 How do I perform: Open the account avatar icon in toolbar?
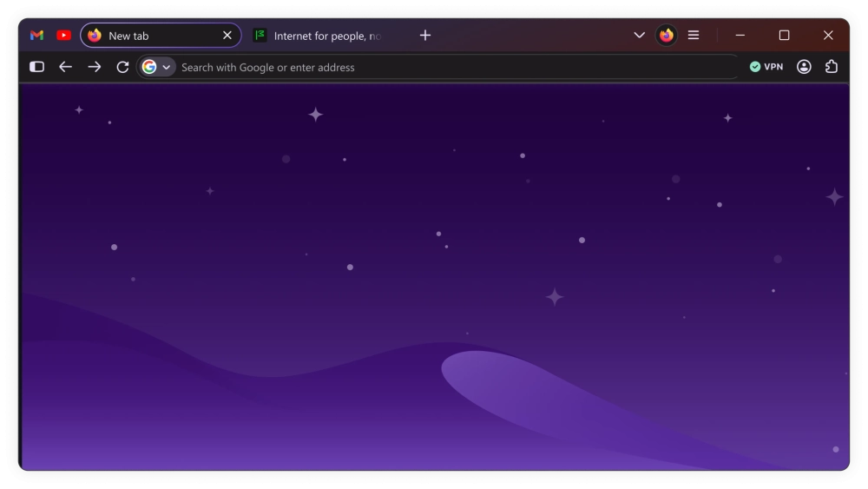click(804, 67)
